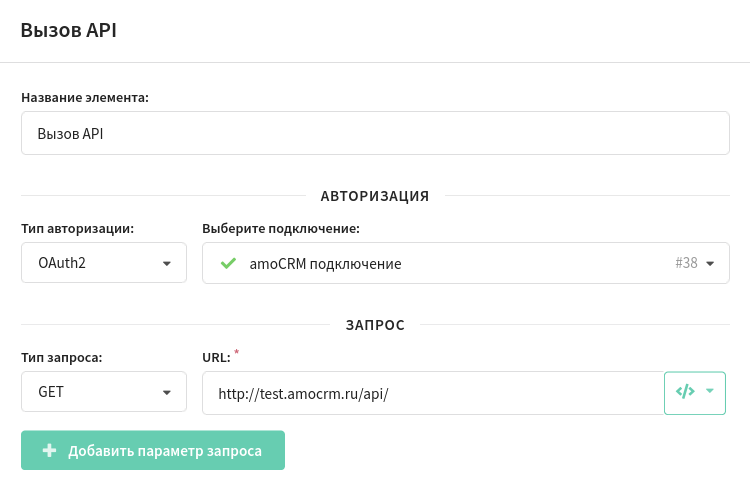This screenshot has width=750, height=480.
Task: Open the amoCRM подключение connection selector
Action: point(466,263)
